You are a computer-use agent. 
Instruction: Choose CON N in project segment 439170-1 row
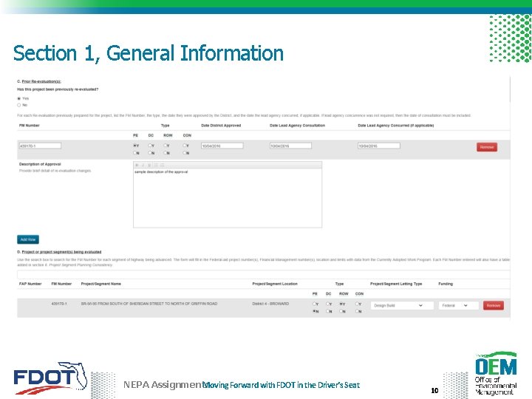358,311
